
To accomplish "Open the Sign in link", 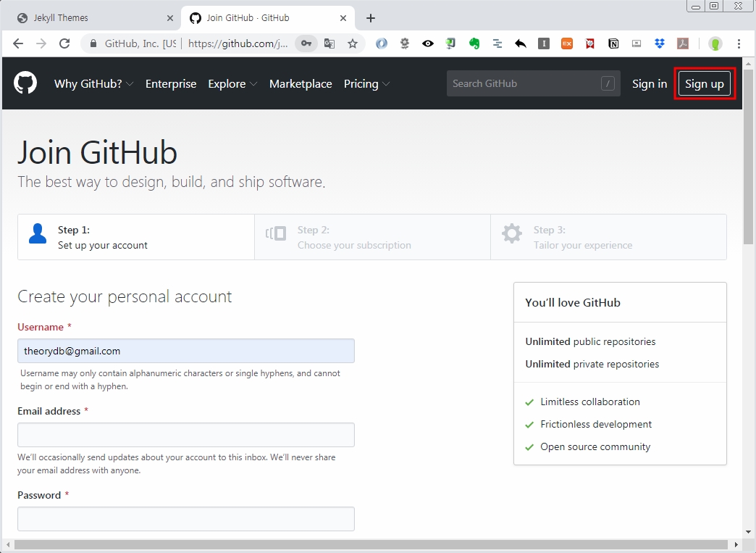I will [649, 83].
